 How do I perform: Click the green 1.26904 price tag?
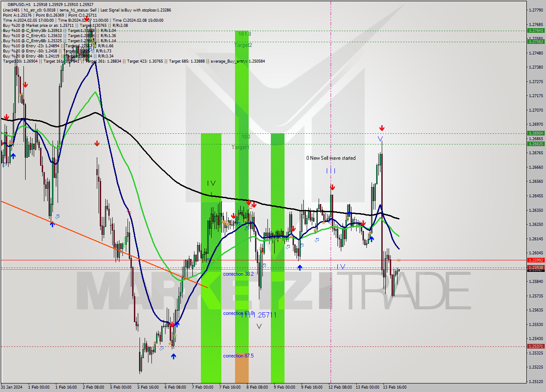[536, 133]
